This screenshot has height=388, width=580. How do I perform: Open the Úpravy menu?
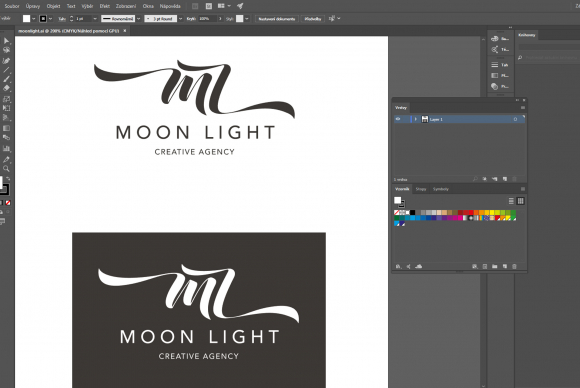pyautogui.click(x=33, y=6)
